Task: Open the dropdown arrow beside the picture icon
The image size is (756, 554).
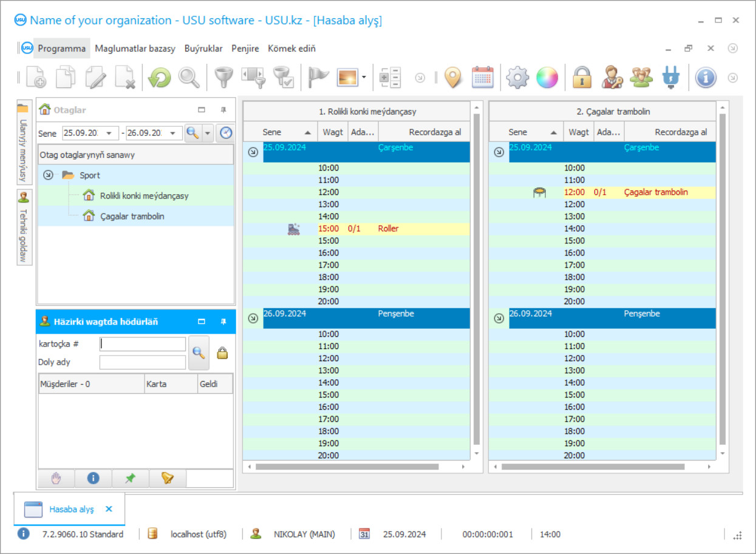Action: tap(364, 78)
